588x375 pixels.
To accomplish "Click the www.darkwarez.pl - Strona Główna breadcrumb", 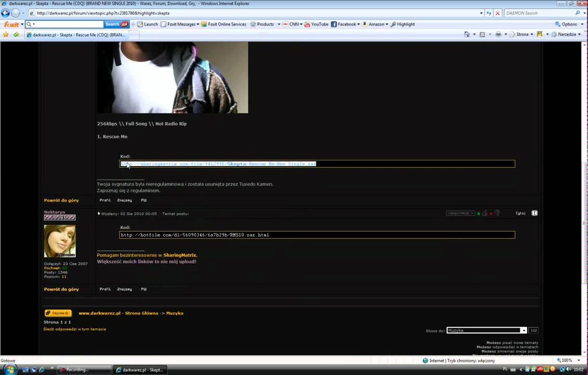I will point(118,313).
